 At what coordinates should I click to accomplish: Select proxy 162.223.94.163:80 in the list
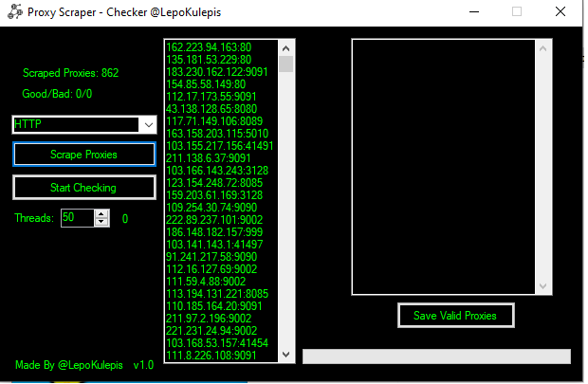coord(207,46)
